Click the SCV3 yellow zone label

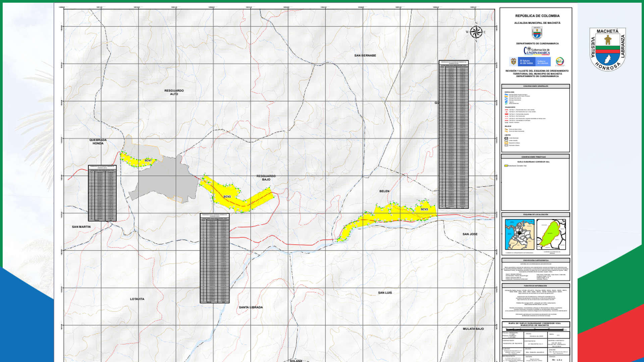(424, 209)
